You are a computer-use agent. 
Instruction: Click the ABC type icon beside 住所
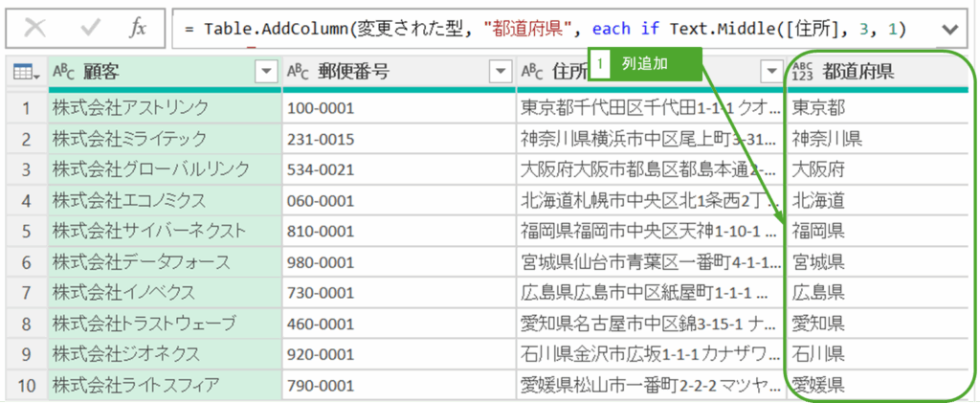pos(532,72)
